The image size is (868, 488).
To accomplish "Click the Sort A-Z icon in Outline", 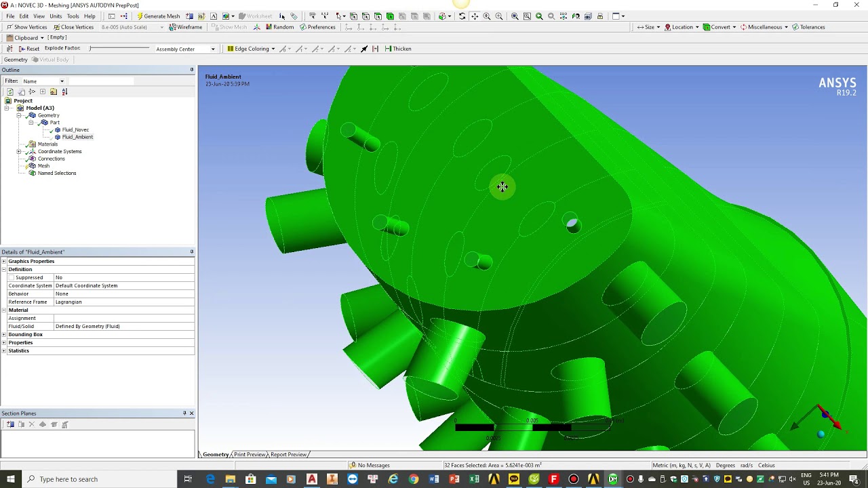I will tap(64, 91).
